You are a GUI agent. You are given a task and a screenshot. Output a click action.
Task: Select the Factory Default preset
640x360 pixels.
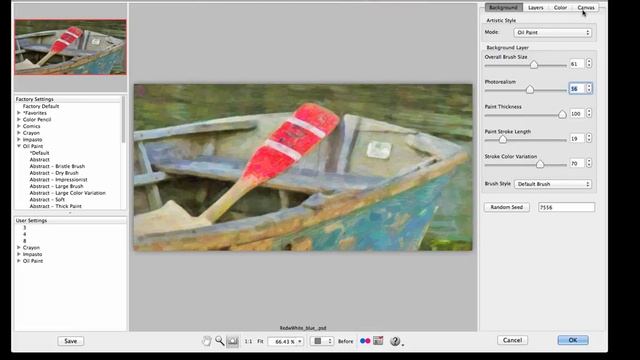(41, 106)
